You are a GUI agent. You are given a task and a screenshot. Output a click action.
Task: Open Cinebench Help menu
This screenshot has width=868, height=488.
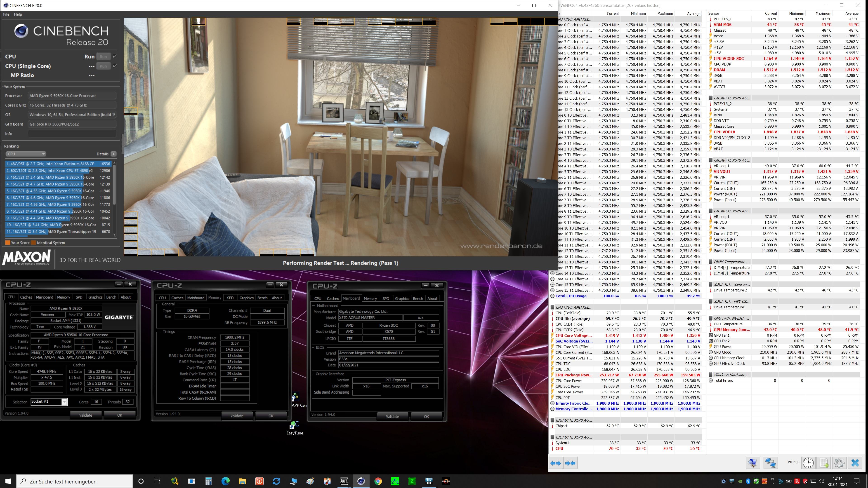(x=18, y=14)
